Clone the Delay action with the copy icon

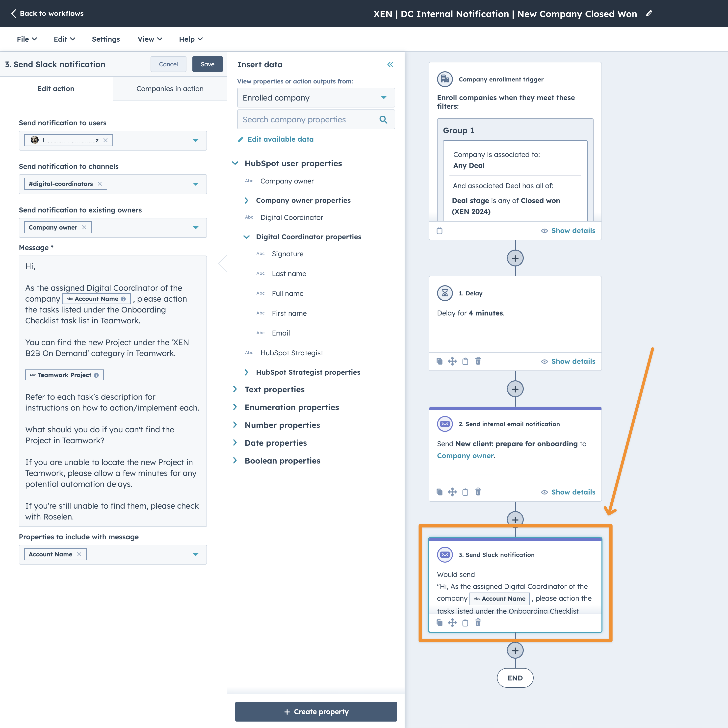tap(439, 361)
